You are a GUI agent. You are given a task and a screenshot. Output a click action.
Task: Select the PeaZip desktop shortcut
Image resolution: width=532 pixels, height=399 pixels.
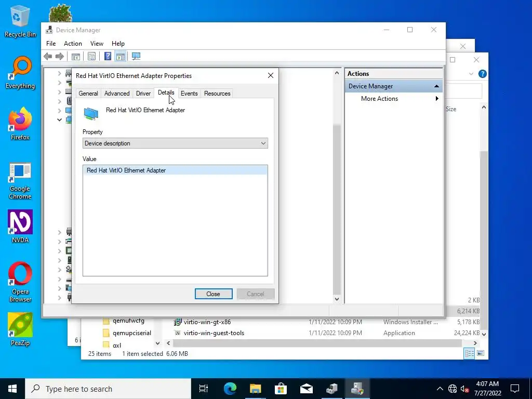(20, 329)
